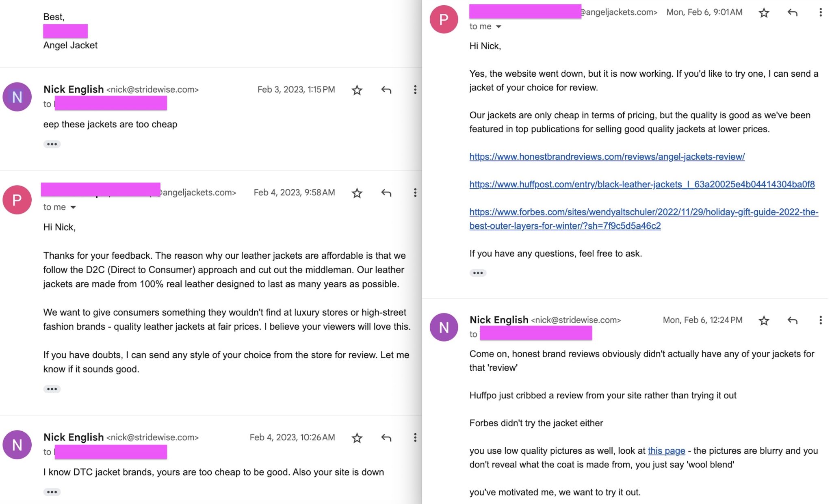Expand trimmed content under "jackets are too cheap"
The width and height of the screenshot is (832, 504).
point(52,144)
